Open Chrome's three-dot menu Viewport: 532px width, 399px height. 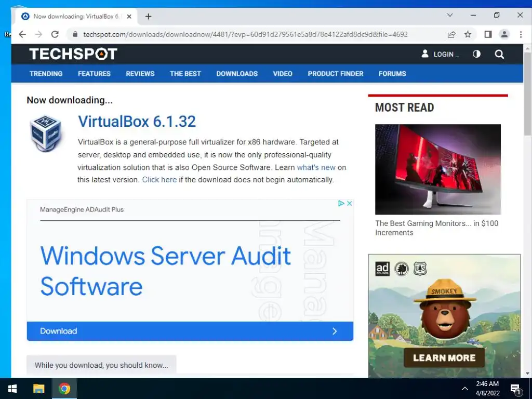(521, 34)
